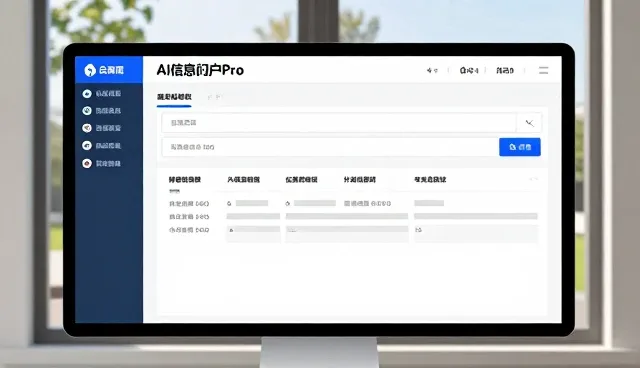Click the arrow icon beside the upper input field
The height and width of the screenshot is (368, 640).
529,123
